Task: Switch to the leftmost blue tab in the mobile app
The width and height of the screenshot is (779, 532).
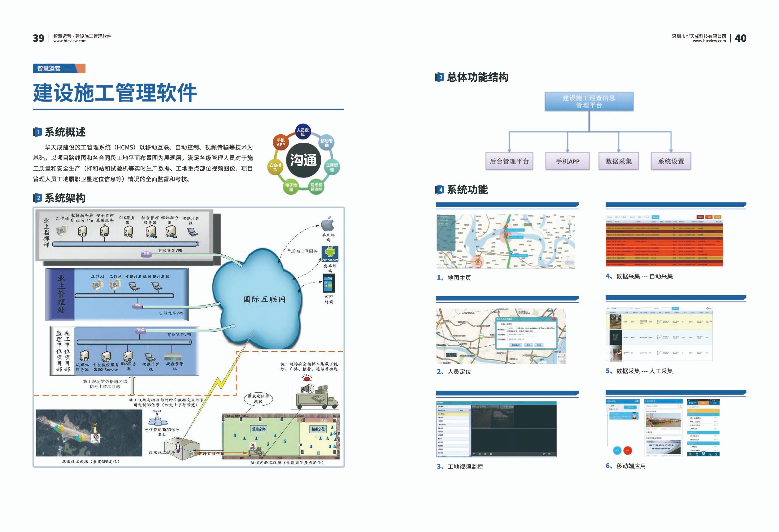Action: (x=693, y=404)
